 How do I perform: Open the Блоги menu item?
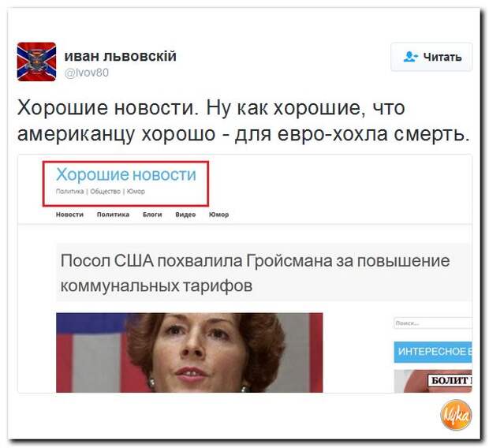tap(152, 215)
